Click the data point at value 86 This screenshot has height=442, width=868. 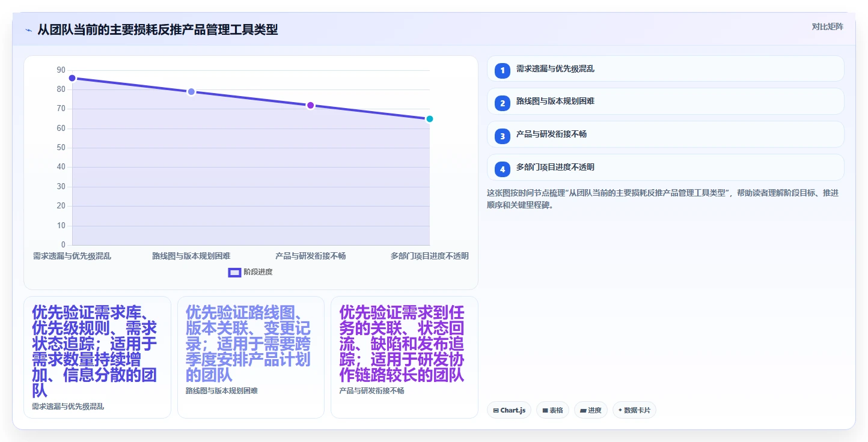pyautogui.click(x=72, y=78)
